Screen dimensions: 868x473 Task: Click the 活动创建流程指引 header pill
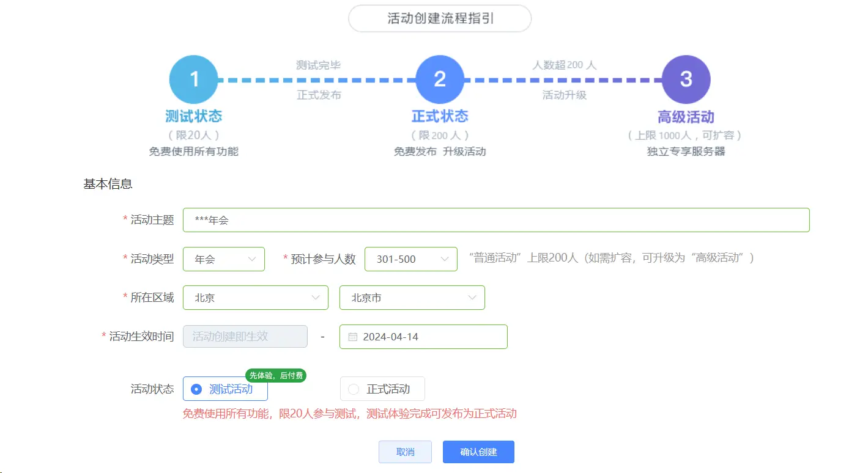[439, 18]
